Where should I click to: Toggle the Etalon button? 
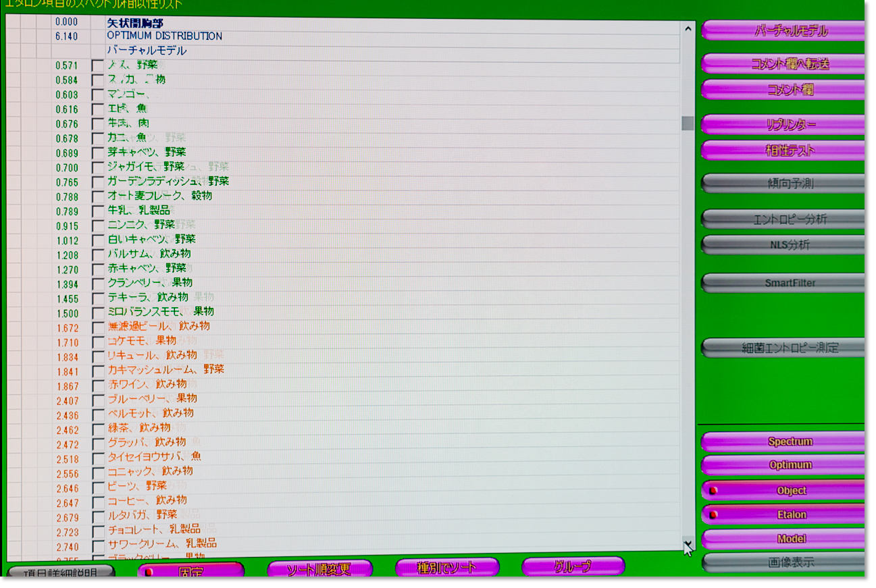pyautogui.click(x=783, y=514)
